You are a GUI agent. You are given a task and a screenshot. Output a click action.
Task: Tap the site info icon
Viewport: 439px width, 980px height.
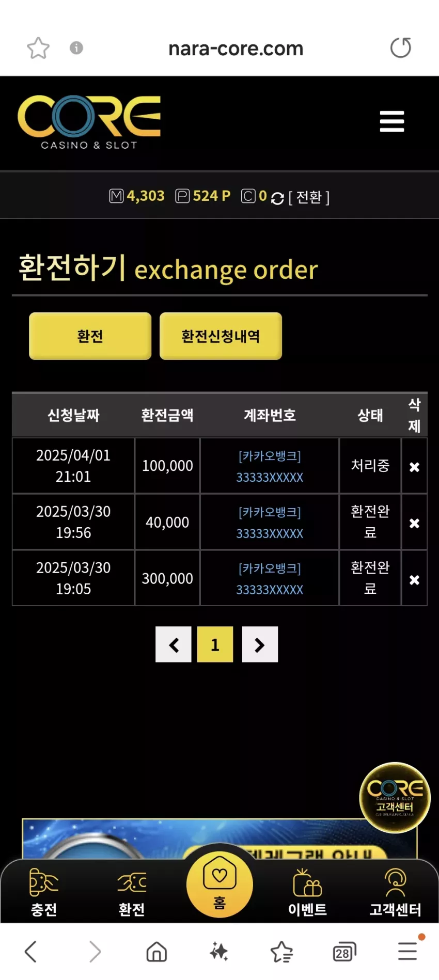76,48
